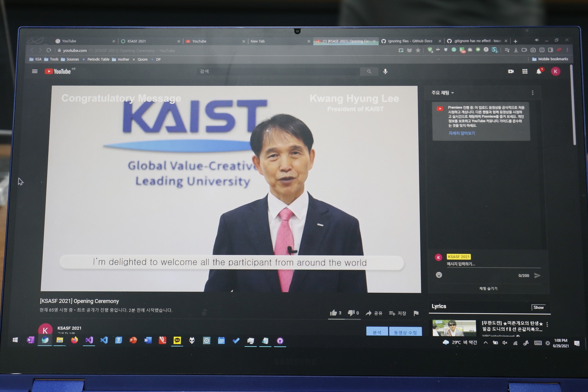
Task: Save the video to a playlist
Action: pyautogui.click(x=397, y=313)
